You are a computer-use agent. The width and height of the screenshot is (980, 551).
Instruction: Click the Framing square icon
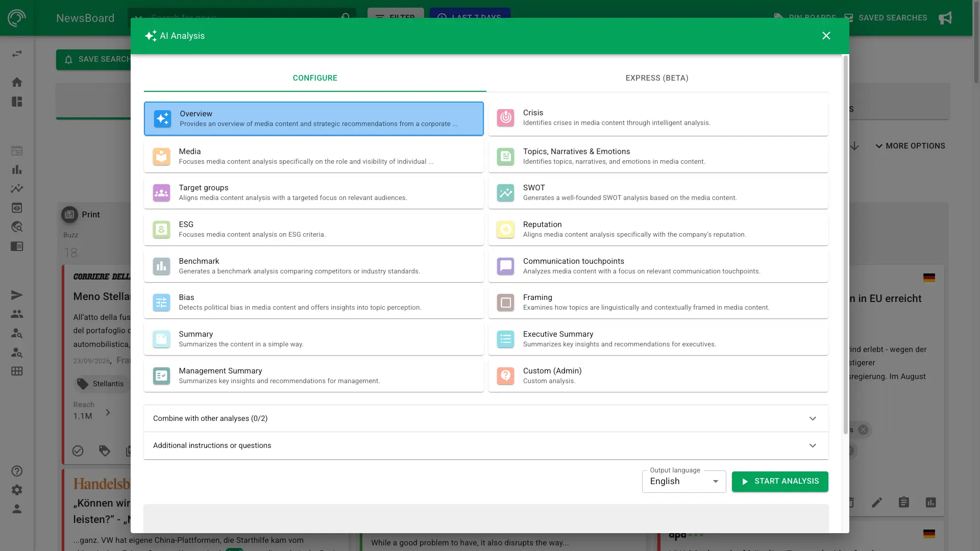click(505, 303)
